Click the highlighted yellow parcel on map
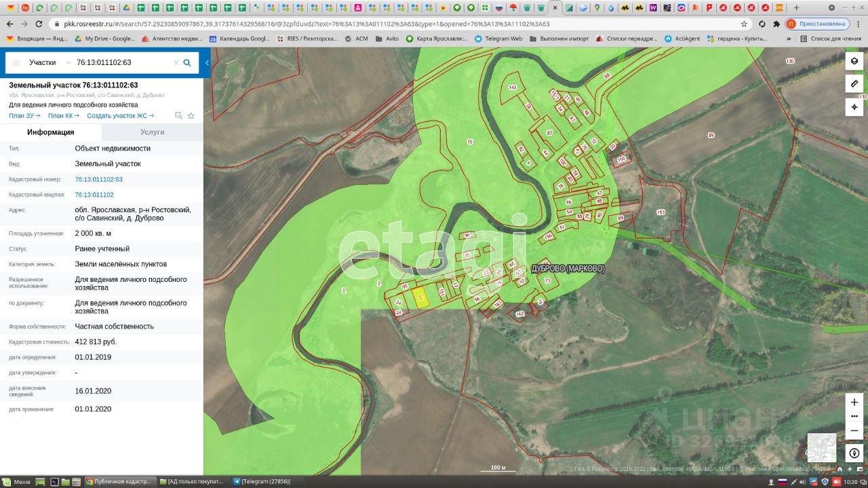868x488 pixels. pyautogui.click(x=421, y=298)
